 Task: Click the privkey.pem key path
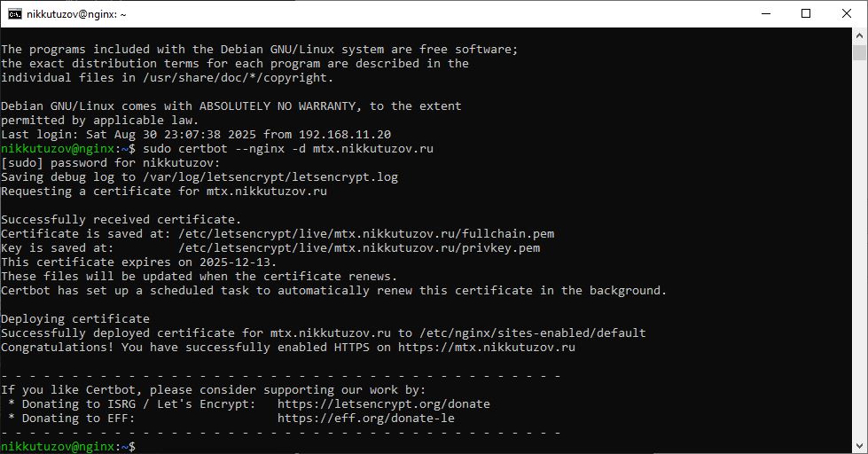[358, 248]
